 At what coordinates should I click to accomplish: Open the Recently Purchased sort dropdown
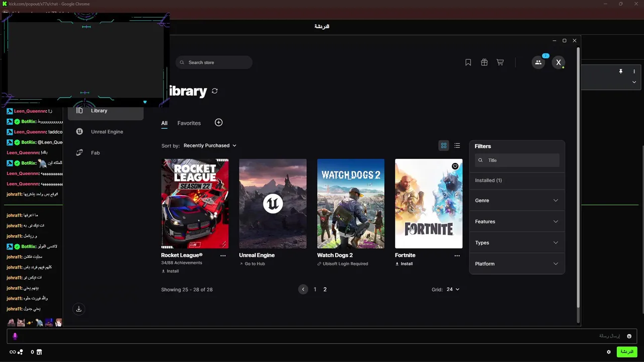click(210, 145)
